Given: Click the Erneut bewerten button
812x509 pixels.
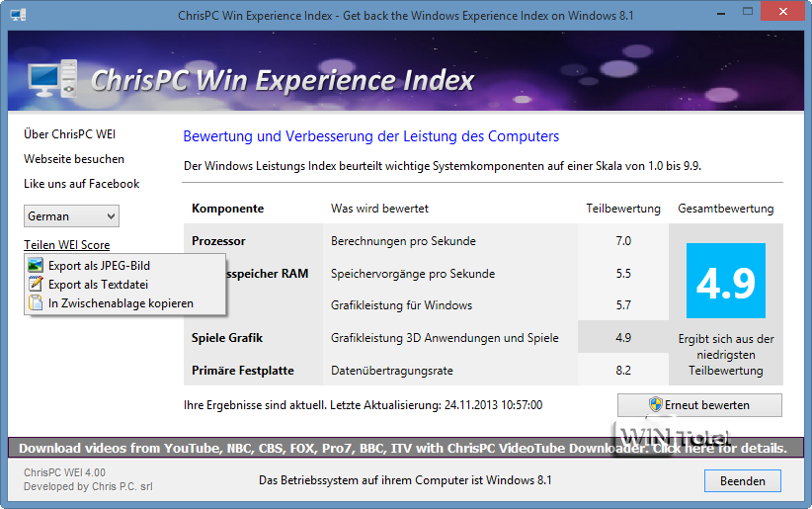Looking at the screenshot, I should coord(699,405).
